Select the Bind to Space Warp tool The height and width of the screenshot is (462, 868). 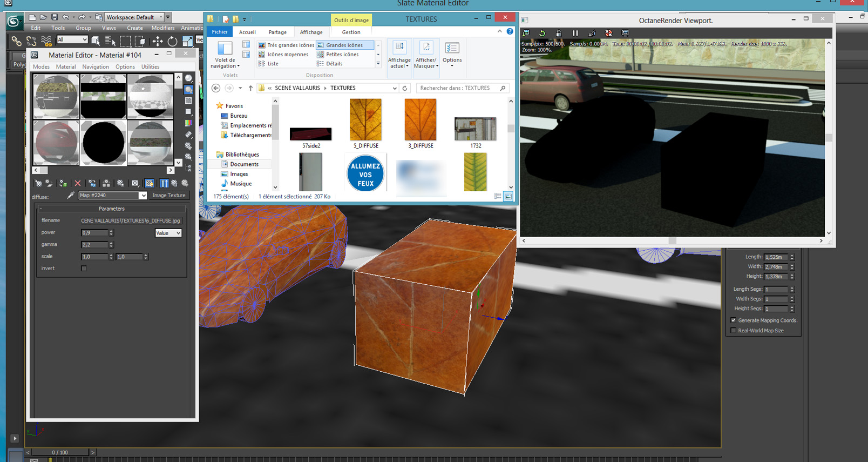click(46, 41)
